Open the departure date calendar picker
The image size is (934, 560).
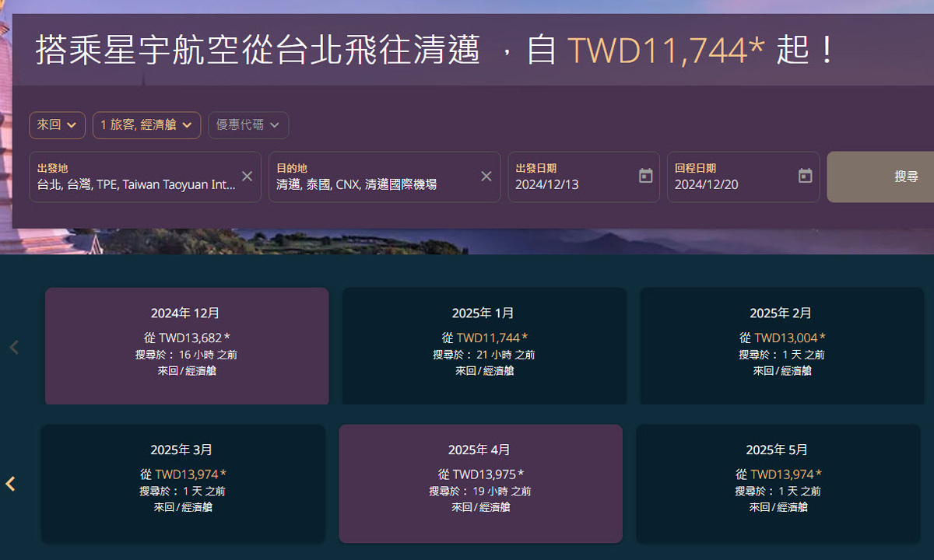tap(645, 177)
